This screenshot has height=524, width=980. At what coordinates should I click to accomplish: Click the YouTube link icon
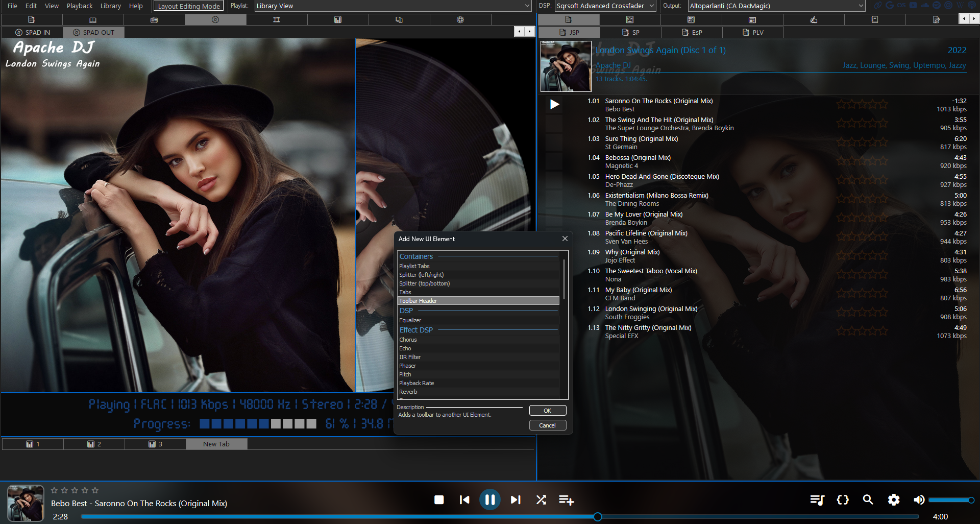click(x=913, y=6)
